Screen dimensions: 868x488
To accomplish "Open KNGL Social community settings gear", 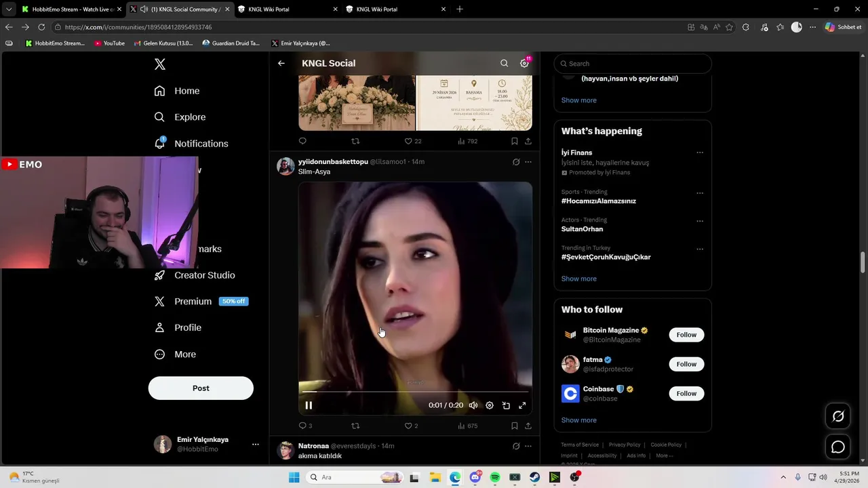I will click(524, 63).
